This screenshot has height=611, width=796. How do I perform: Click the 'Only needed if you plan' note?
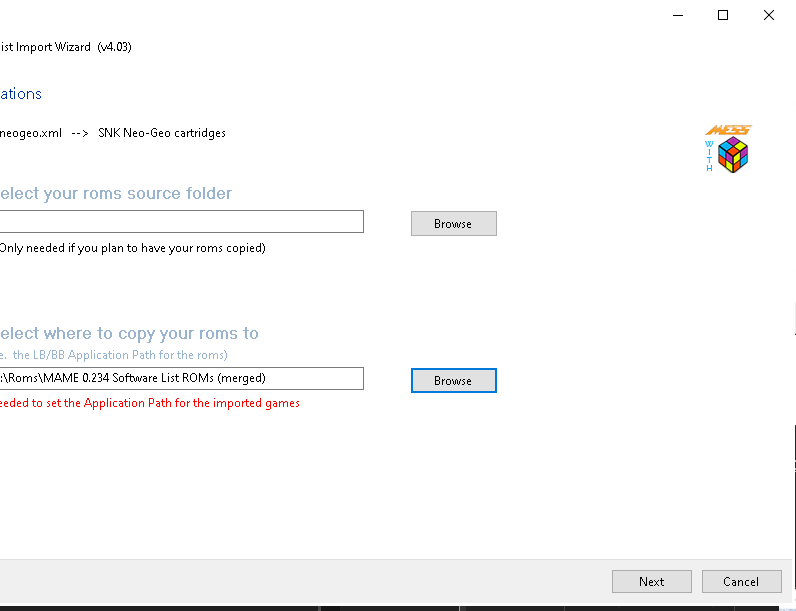(x=132, y=248)
